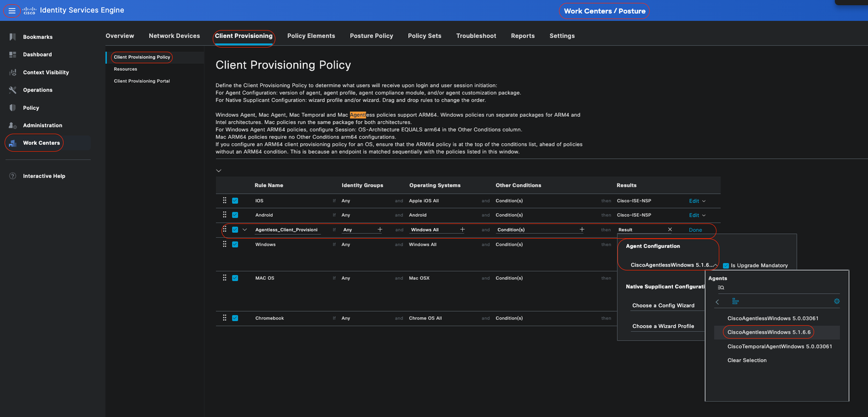868x417 pixels.
Task: Open the Reports tab
Action: tap(523, 36)
